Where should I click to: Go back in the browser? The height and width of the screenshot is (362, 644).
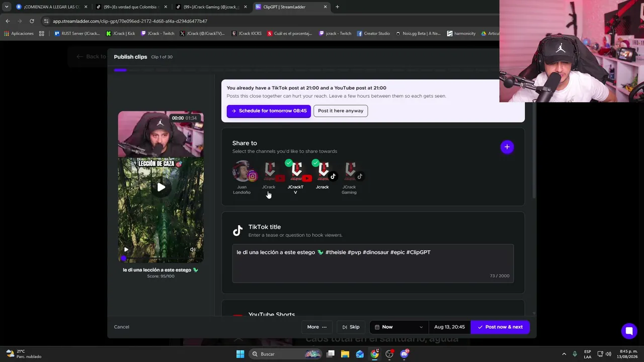pyautogui.click(x=8, y=21)
